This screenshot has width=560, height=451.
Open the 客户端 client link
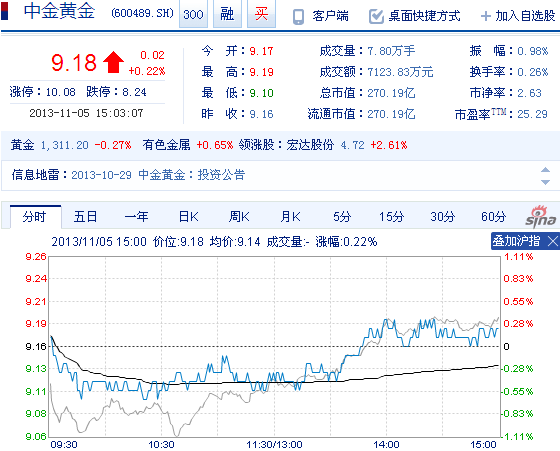coord(330,16)
